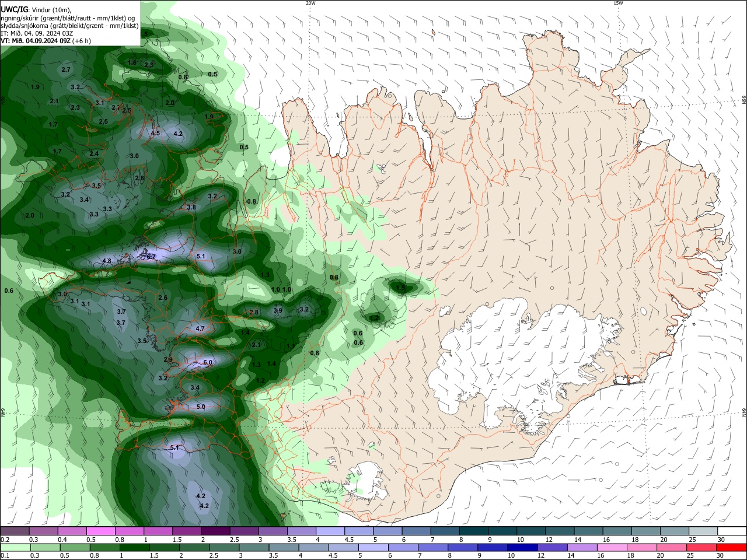Click the 2.4 precipitation value on the map
The width and height of the screenshot is (747, 560).
click(94, 153)
